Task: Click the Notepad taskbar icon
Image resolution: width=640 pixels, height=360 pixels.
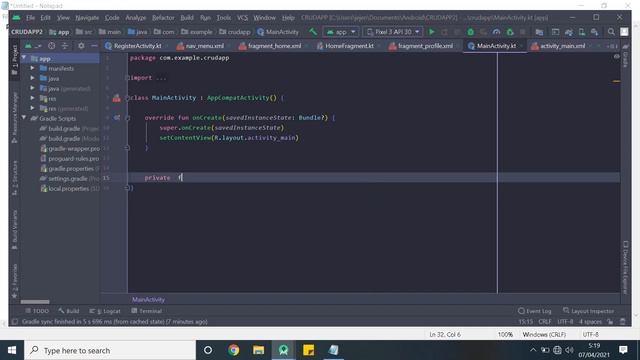Action: coord(333,350)
